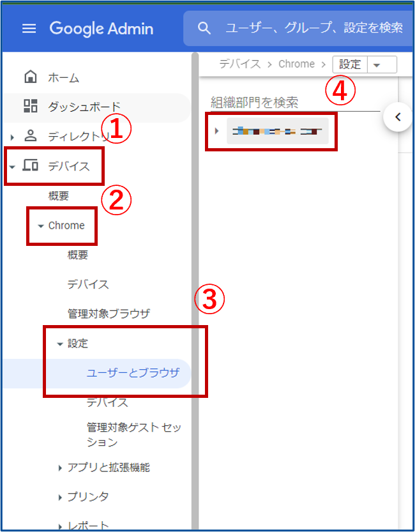This screenshot has width=415, height=532.
Task: Expand アプリと拡張機能 section
Action: tap(105, 467)
